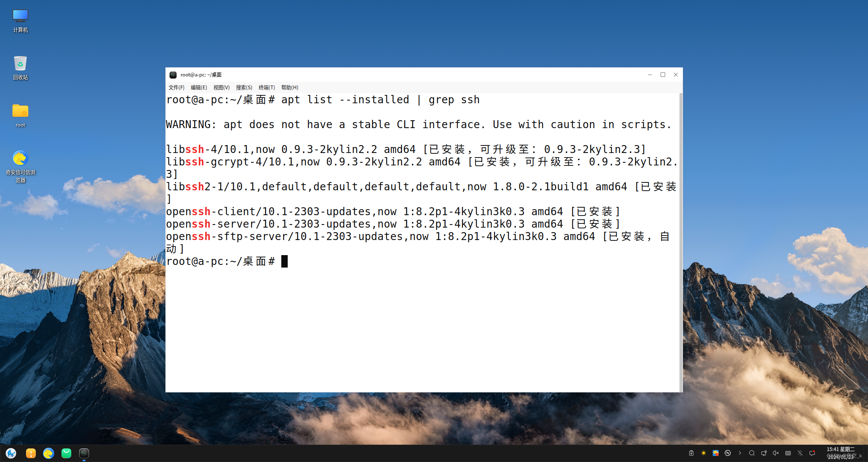The height and width of the screenshot is (462, 868).
Task: Open the 视图(V) menu dropdown
Action: point(221,87)
